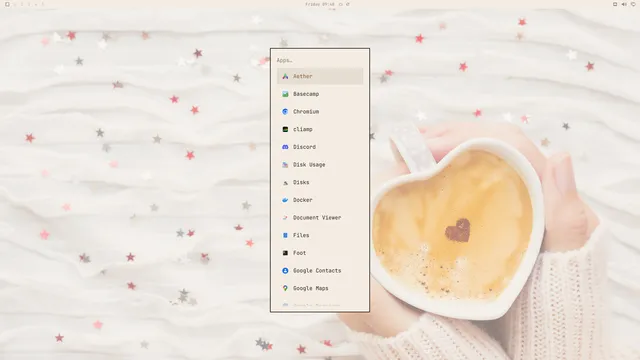Launch Docker from the launcher
Viewport: 640px width, 360px height.
point(320,200)
